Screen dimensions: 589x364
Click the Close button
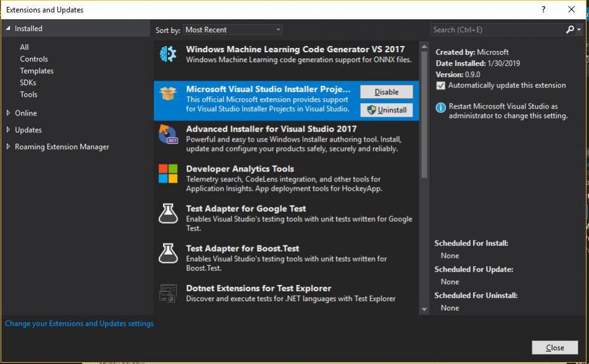click(555, 347)
